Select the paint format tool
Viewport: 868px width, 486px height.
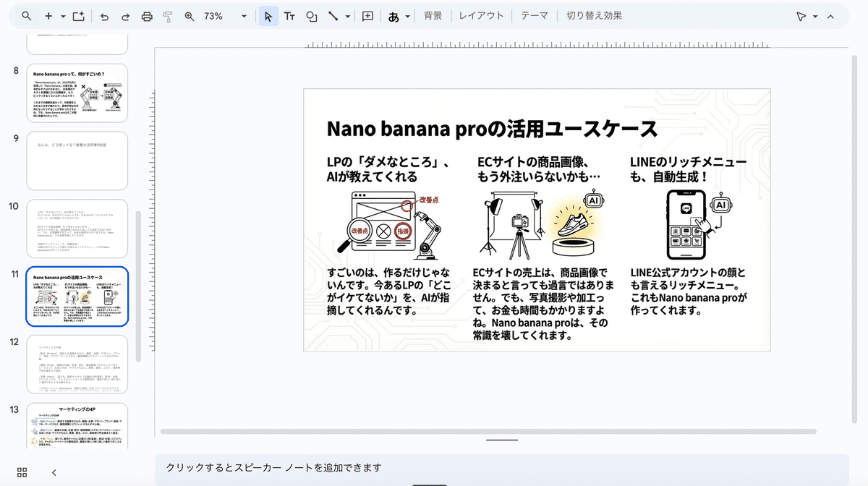click(x=168, y=16)
